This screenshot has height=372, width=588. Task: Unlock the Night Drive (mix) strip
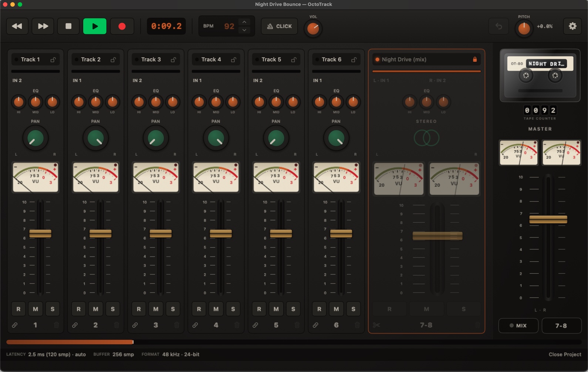point(475,60)
